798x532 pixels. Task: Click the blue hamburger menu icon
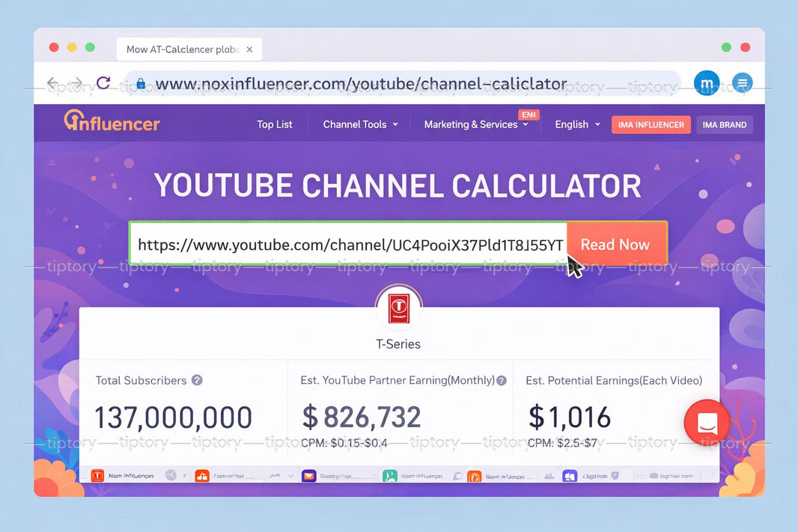coord(743,83)
